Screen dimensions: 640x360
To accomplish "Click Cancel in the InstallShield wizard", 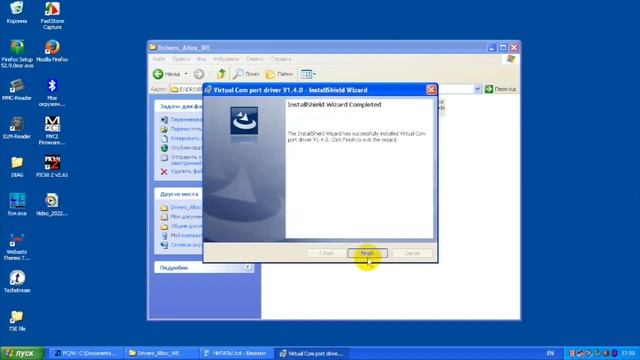I will point(412,253).
